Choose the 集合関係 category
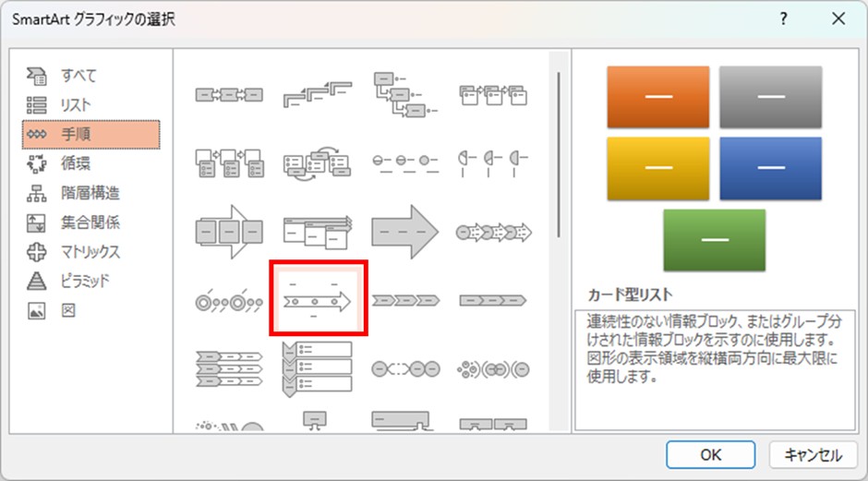The height and width of the screenshot is (481, 868). pyautogui.click(x=90, y=222)
